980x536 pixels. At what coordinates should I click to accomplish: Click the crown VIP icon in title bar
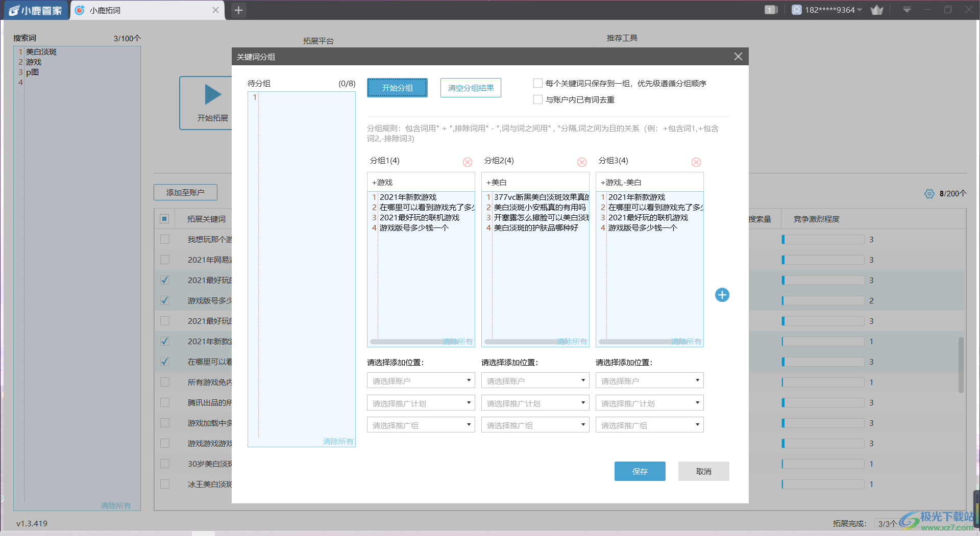coord(877,10)
